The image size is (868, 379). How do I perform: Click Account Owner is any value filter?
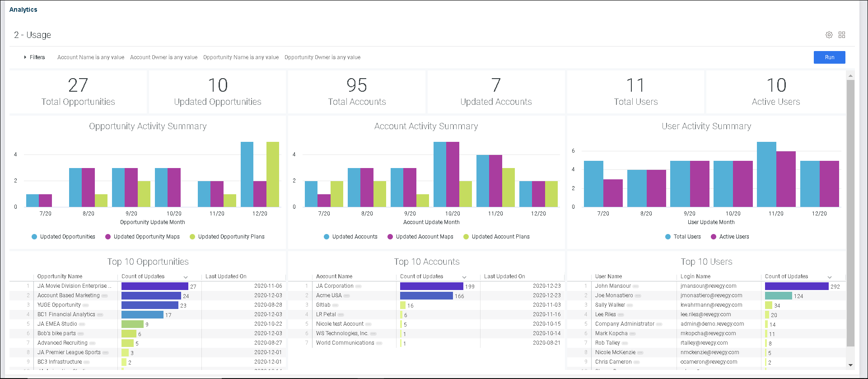[x=163, y=57]
